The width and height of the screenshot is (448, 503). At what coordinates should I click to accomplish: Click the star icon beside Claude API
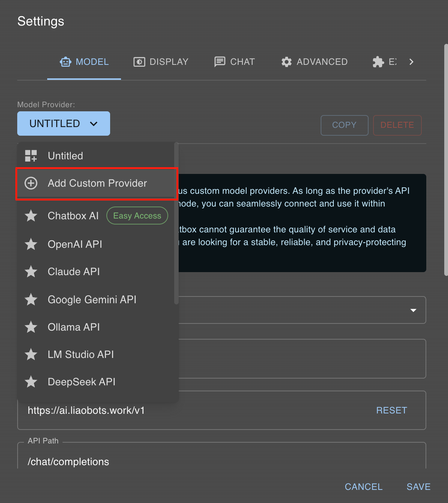(31, 271)
